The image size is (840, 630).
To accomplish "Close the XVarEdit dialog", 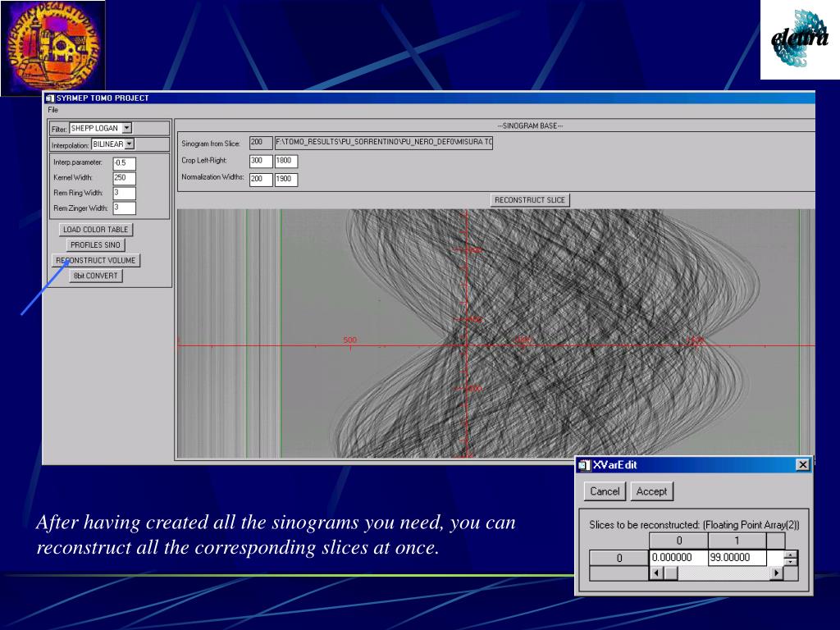I will [802, 464].
